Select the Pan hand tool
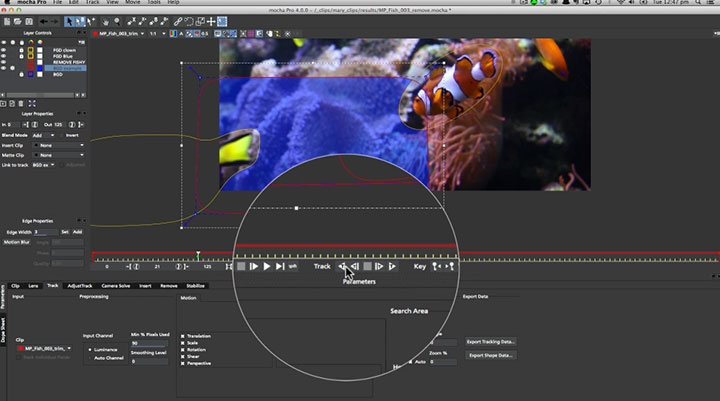720x401 pixels. 106,22
